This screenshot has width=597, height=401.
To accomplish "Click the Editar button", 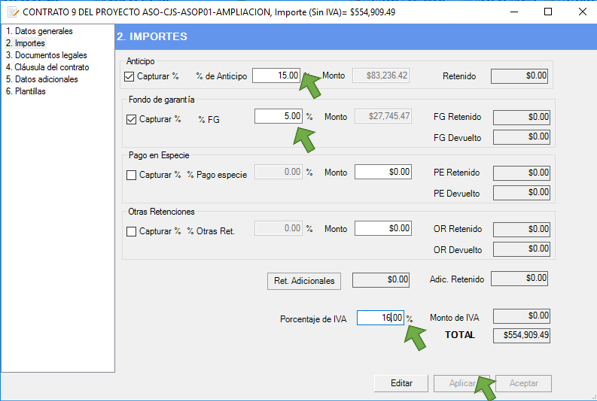I will pyautogui.click(x=401, y=383).
